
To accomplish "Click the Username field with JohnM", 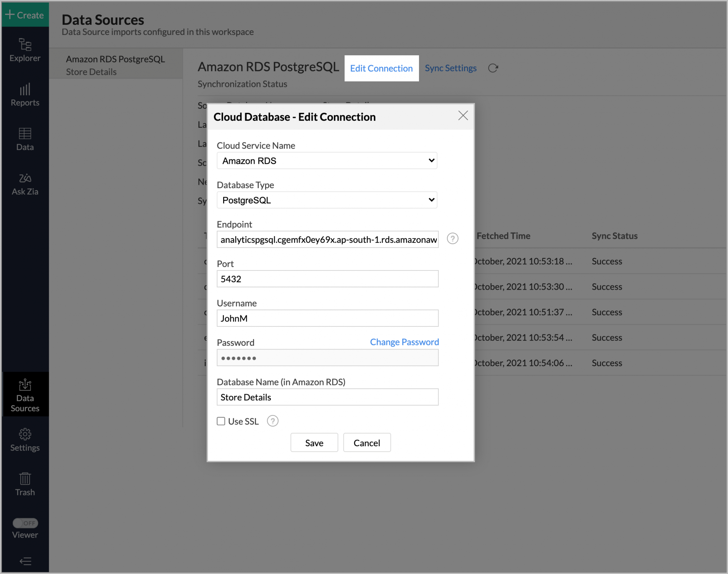I will click(x=328, y=318).
